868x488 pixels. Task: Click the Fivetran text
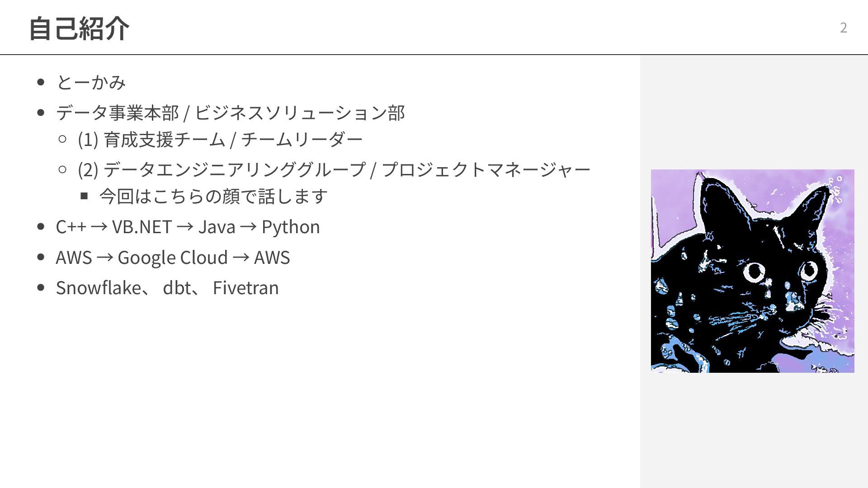coord(246,288)
